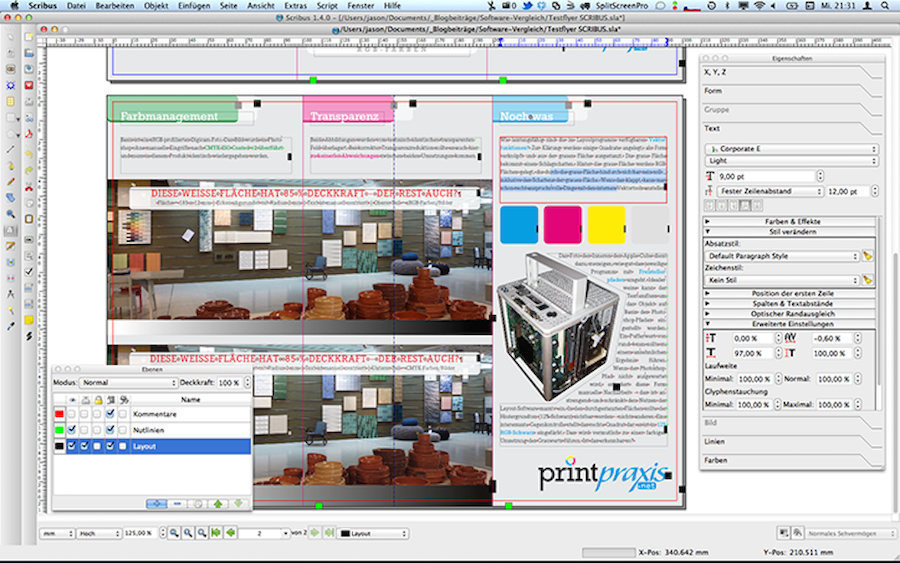Expand the Farben & Effekte section
Image resolution: width=900 pixels, height=563 pixels.
coord(791,220)
